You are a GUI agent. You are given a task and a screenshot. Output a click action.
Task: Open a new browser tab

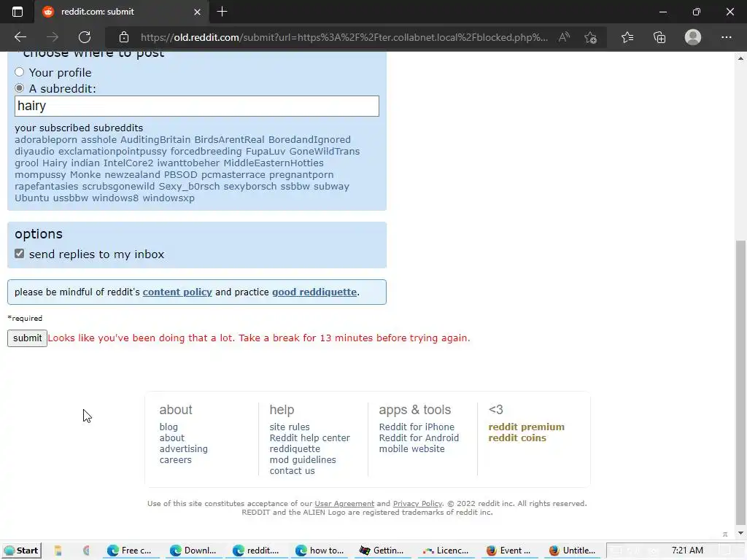[x=222, y=12]
